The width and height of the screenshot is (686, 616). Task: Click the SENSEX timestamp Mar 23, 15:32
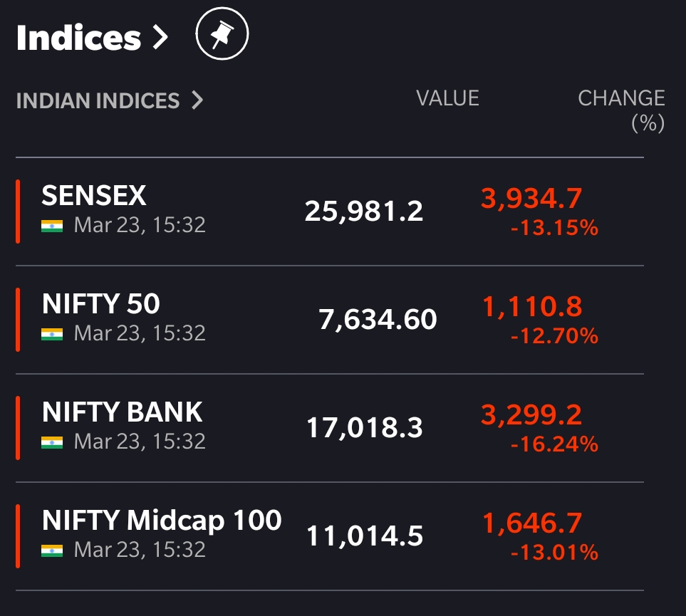coord(140,225)
